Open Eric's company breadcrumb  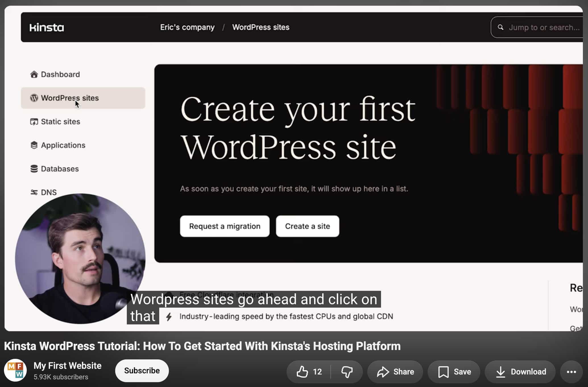coord(187,27)
